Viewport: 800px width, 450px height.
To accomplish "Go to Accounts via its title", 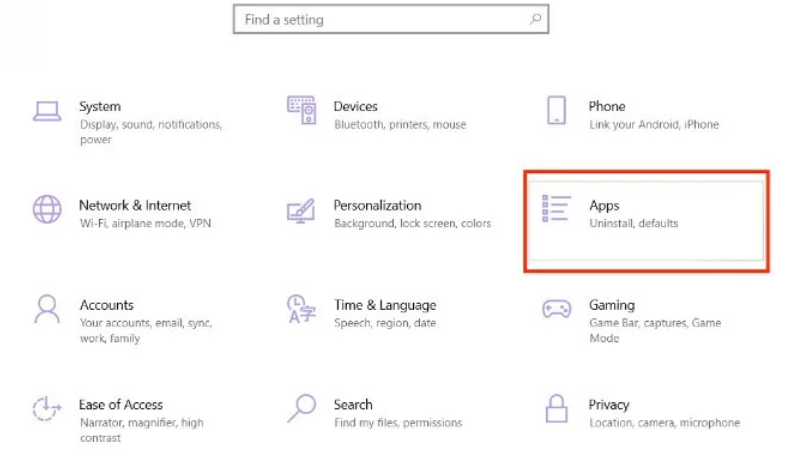I will click(106, 305).
